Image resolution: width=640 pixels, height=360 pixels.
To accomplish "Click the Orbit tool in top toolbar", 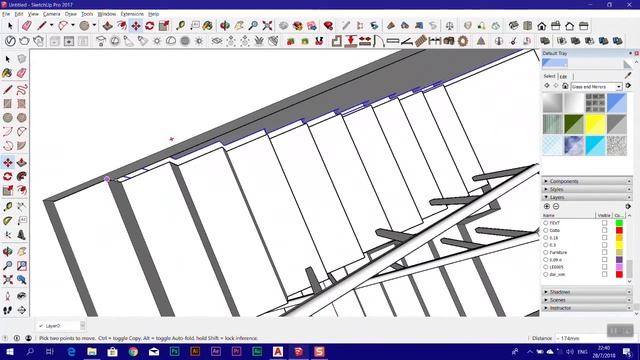I will [224, 26].
